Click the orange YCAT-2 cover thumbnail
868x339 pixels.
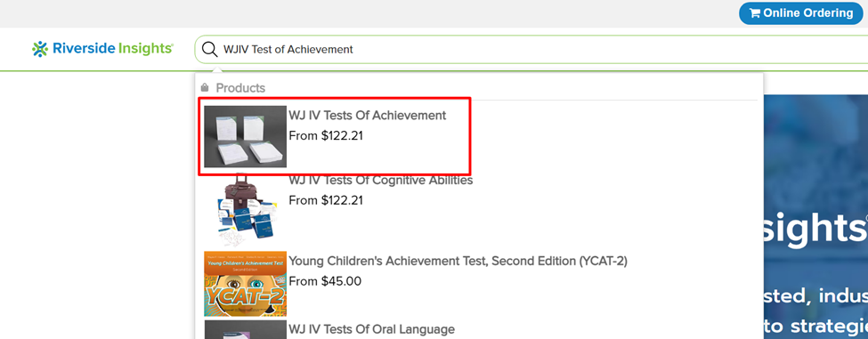click(245, 284)
